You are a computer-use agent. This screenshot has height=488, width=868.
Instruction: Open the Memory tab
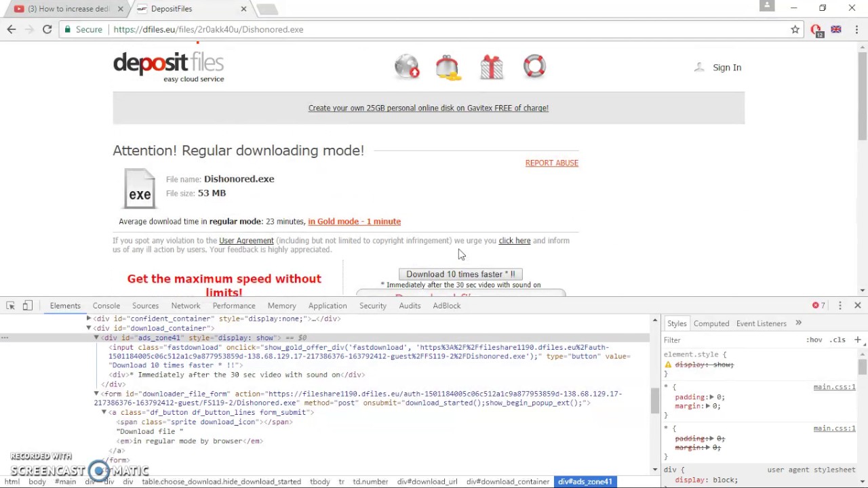281,306
